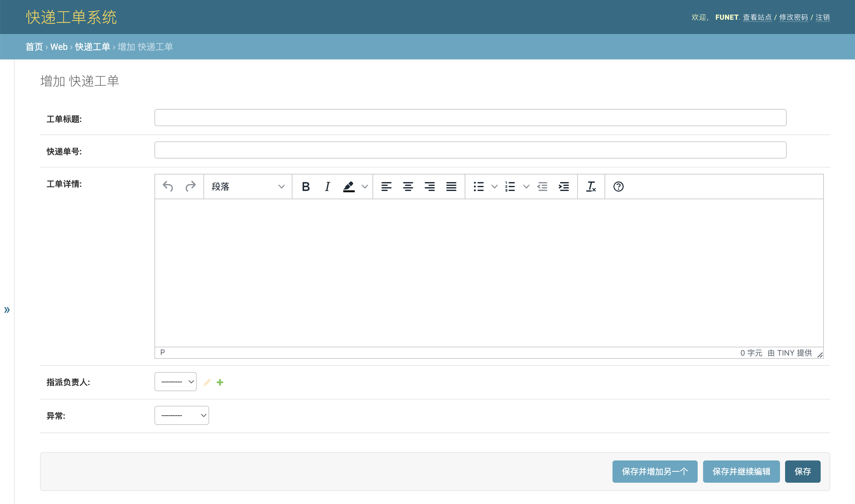Align text left
The width and height of the screenshot is (855, 504).
pyautogui.click(x=386, y=187)
